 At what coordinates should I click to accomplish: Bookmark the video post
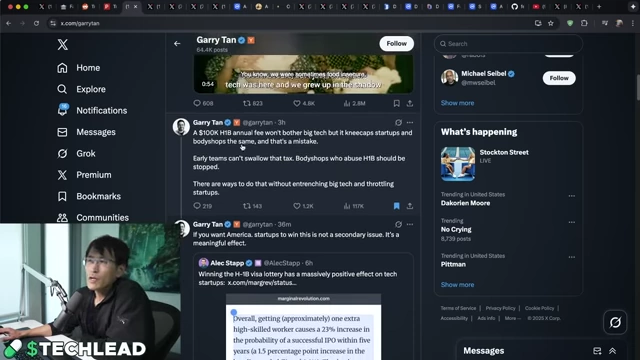coord(396,103)
